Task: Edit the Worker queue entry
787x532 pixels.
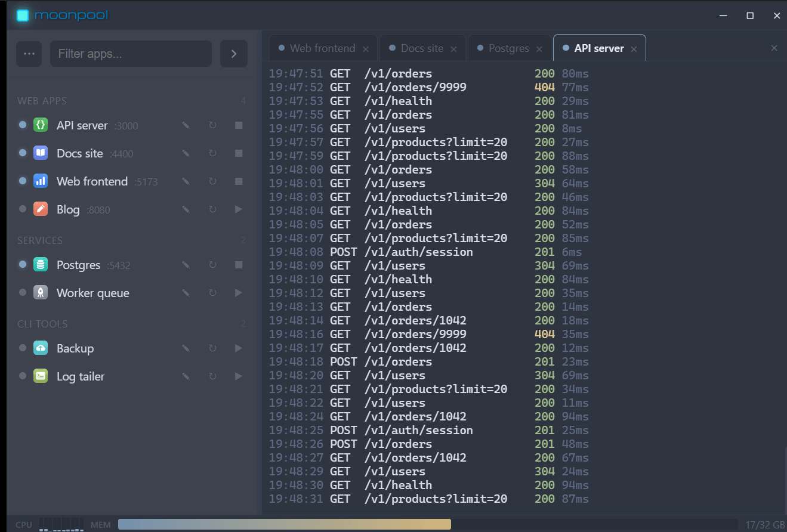Action: coord(186,293)
